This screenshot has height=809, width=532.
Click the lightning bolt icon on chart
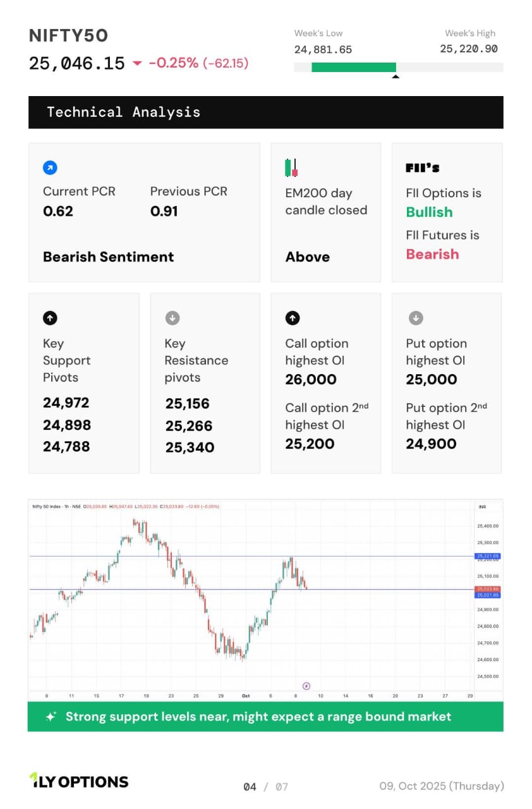(306, 686)
